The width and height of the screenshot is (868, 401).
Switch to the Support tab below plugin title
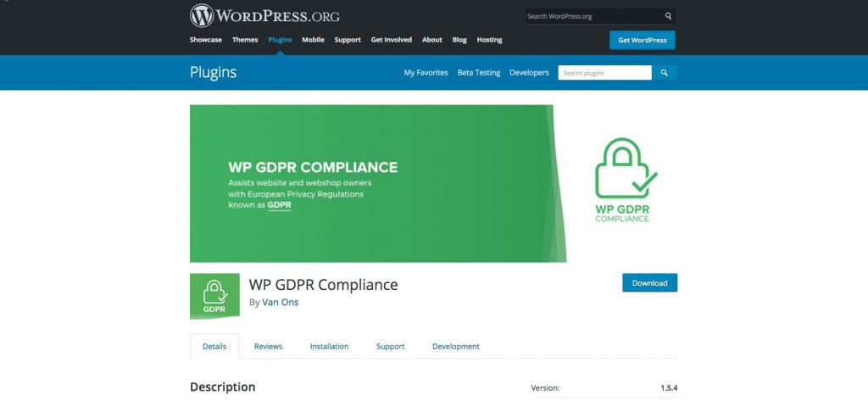390,346
